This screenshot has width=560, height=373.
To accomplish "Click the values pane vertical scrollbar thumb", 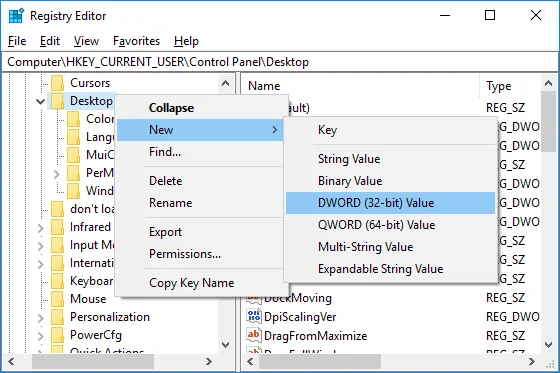I will [x=549, y=121].
